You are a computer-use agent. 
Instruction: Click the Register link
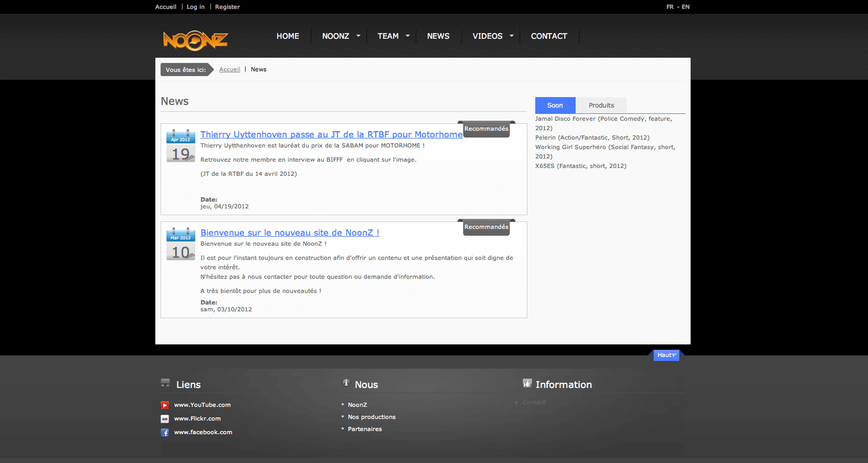[227, 7]
